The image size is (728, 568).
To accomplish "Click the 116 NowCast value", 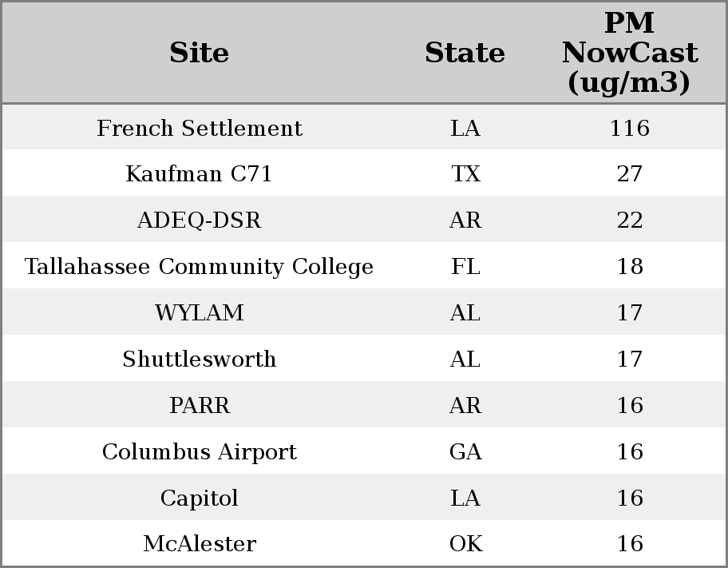I will coord(629,128).
